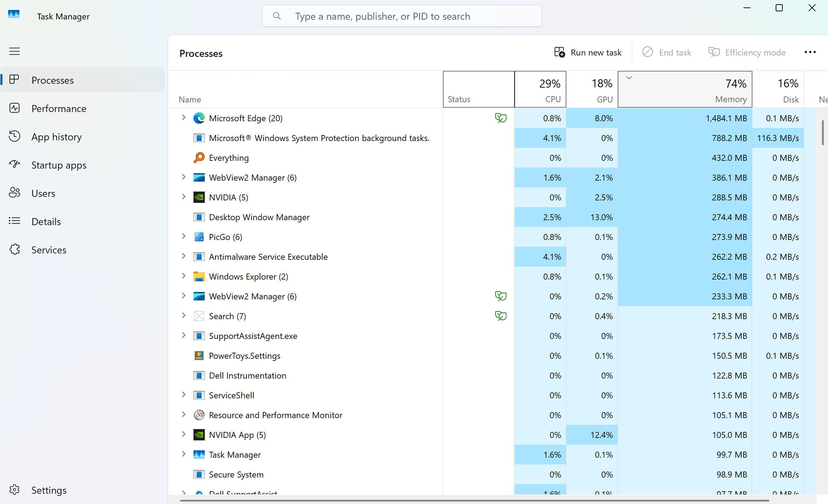
Task: Click the Microsoft Edge process icon
Action: pos(199,118)
